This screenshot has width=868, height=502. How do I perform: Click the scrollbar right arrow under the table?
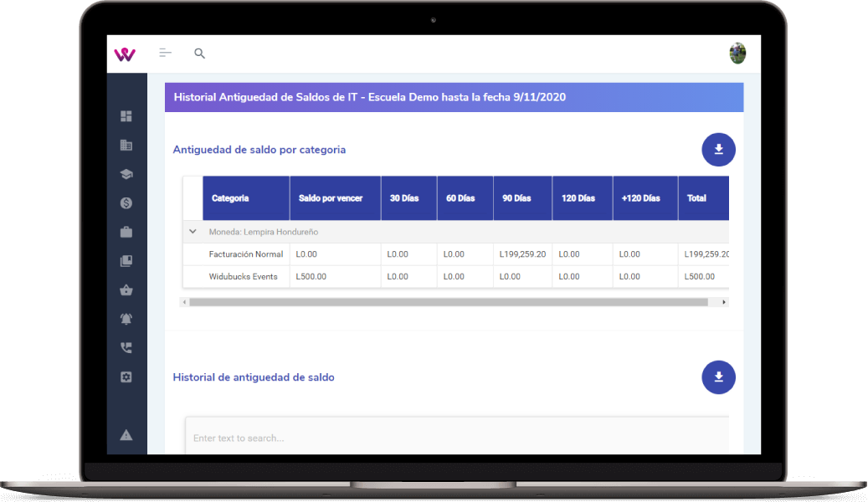pos(724,302)
